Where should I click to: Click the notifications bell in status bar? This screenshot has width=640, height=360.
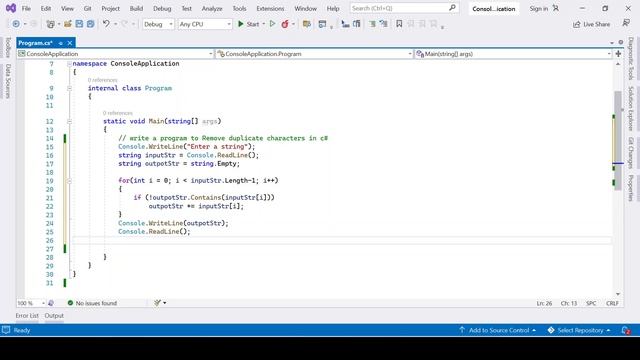(x=626, y=330)
